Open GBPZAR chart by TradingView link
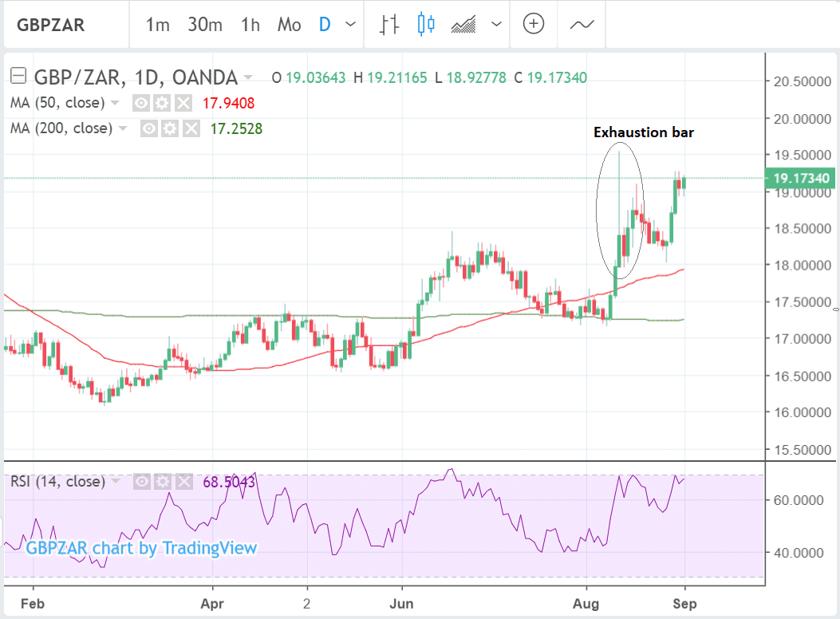 point(141,548)
